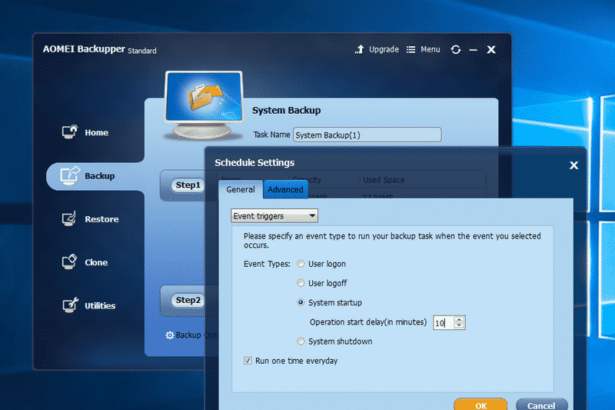The image size is (615, 410).
Task: Open the Home text label in sidebar
Action: tap(96, 133)
